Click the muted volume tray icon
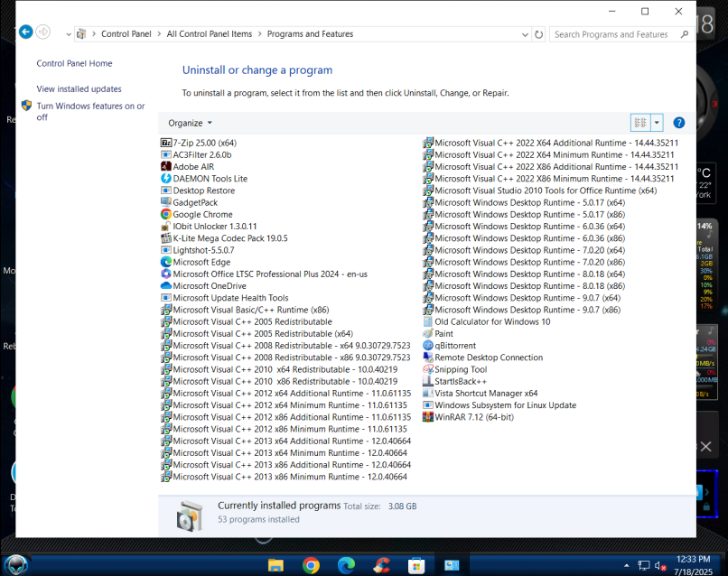This screenshot has height=576, width=728. pos(660,565)
